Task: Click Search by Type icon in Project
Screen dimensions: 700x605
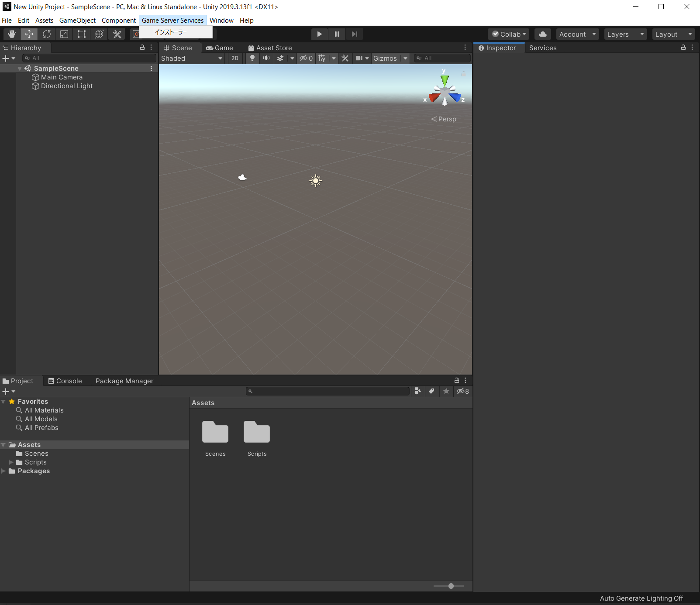Action: (x=418, y=391)
